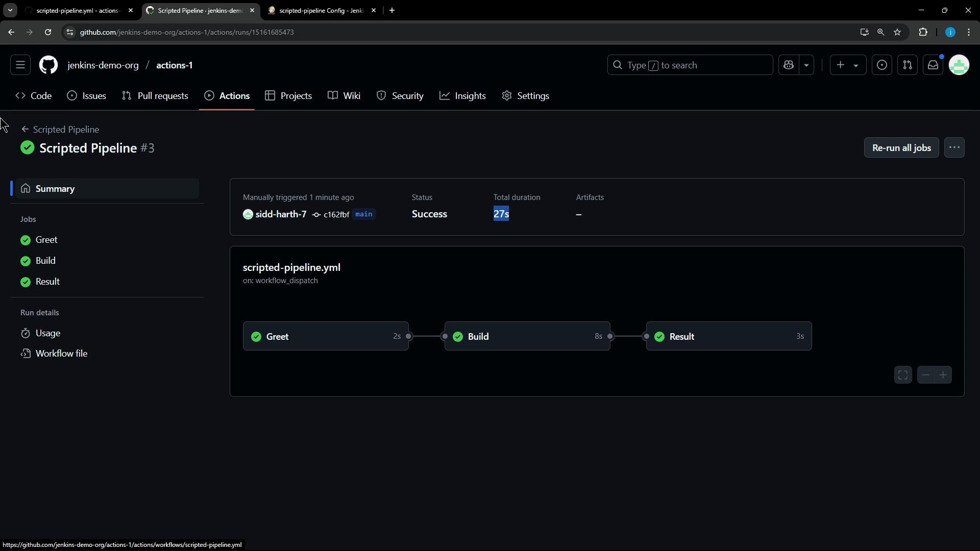This screenshot has height=551, width=980.
Task: Click the Result job node in graph
Action: click(729, 336)
